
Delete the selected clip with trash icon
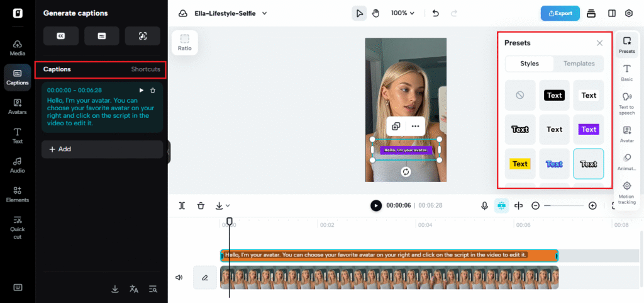click(x=201, y=205)
